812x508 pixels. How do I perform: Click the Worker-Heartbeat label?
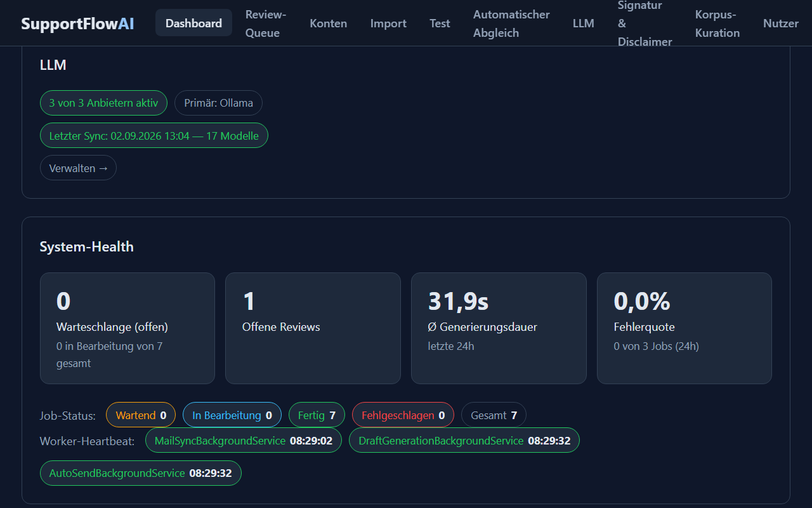tap(87, 441)
